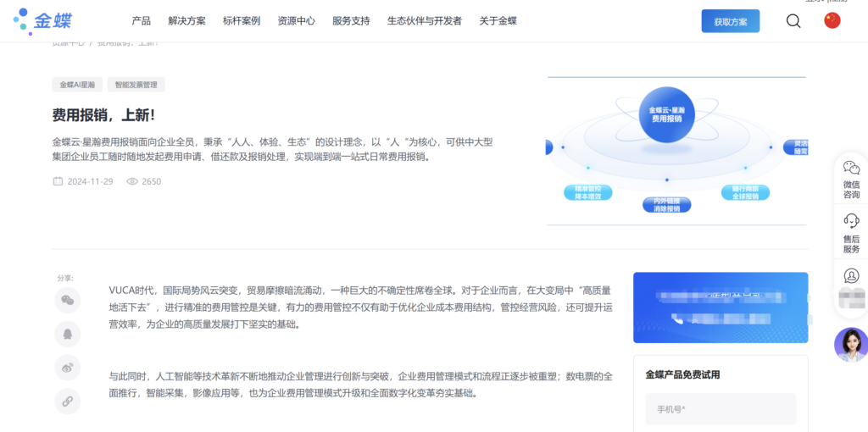Click the 金蝶AI星瀚 tag
This screenshot has height=432, width=868.
(77, 85)
